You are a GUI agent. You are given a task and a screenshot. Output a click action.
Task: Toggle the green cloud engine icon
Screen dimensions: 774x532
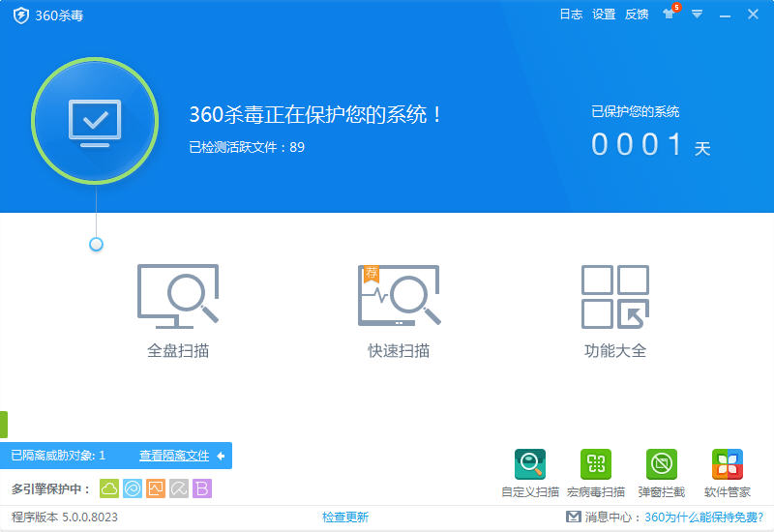click(x=109, y=488)
